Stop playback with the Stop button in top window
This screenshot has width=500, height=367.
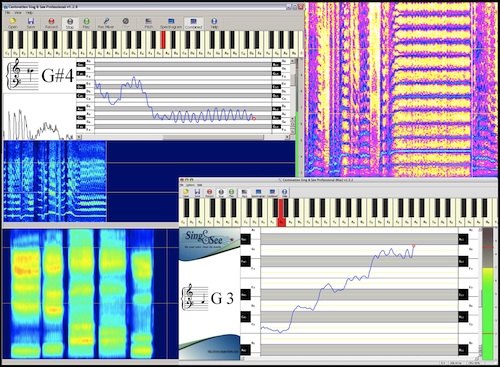point(70,23)
